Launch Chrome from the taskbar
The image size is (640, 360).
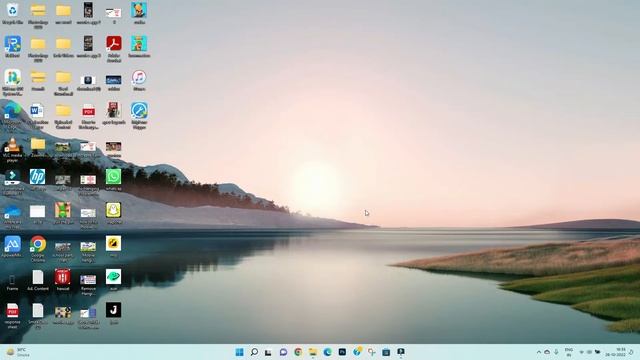[x=298, y=352]
